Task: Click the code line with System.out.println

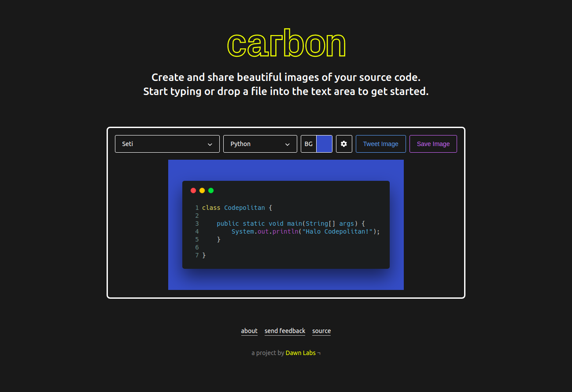Action: [305, 231]
